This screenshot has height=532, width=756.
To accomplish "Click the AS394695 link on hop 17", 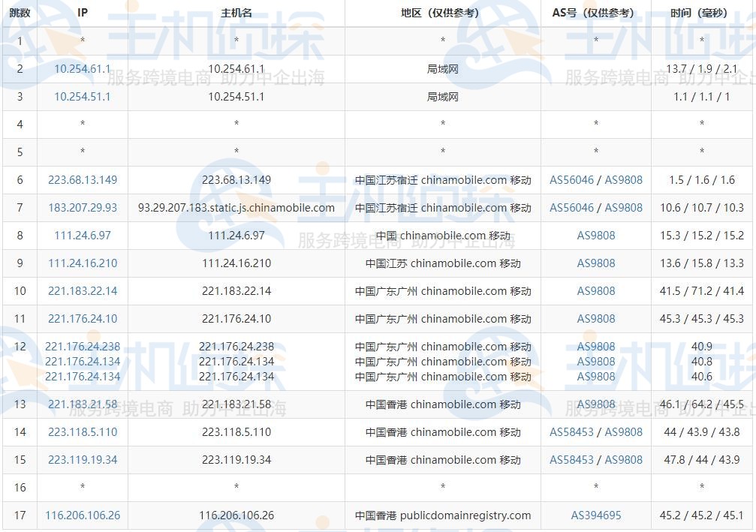I will (x=596, y=515).
